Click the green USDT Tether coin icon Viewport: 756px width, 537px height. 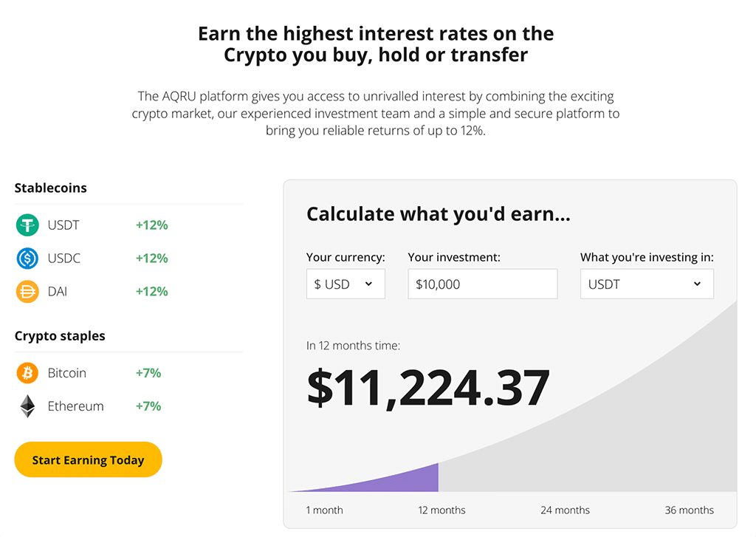[27, 225]
